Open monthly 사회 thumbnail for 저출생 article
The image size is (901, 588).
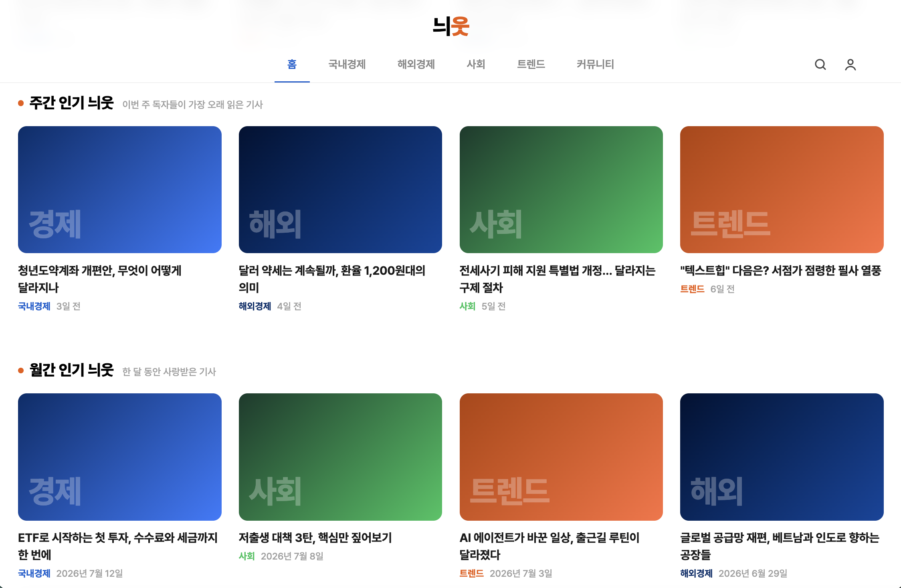click(340, 457)
